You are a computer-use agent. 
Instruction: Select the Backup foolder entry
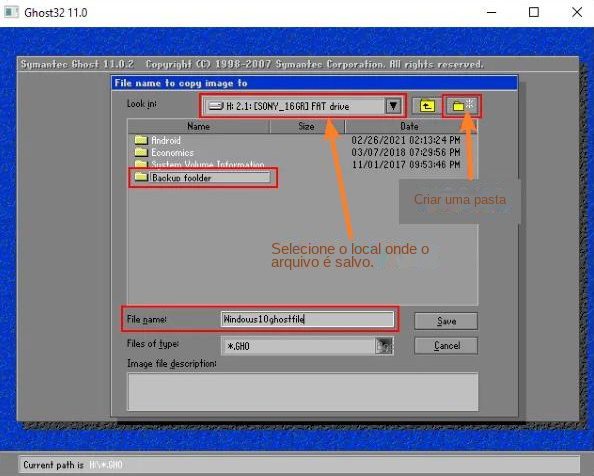pos(202,177)
